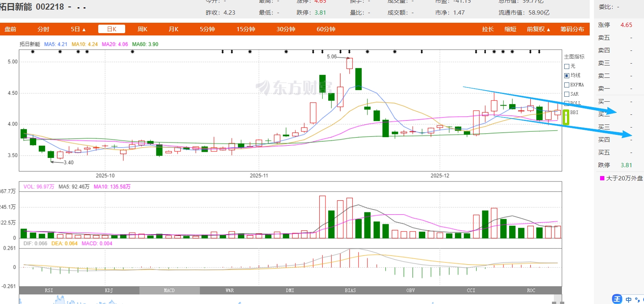Switch sub-indicator to CCI
Image resolution: width=644 pixels, height=304 pixels.
(x=471, y=291)
